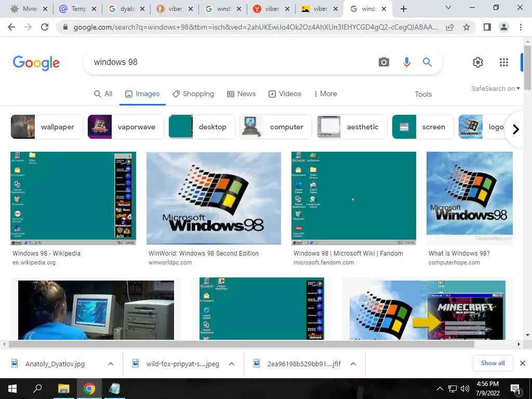This screenshot has width=532, height=399.
Task: Show hidden system tray icons chevron
Action: click(x=440, y=389)
